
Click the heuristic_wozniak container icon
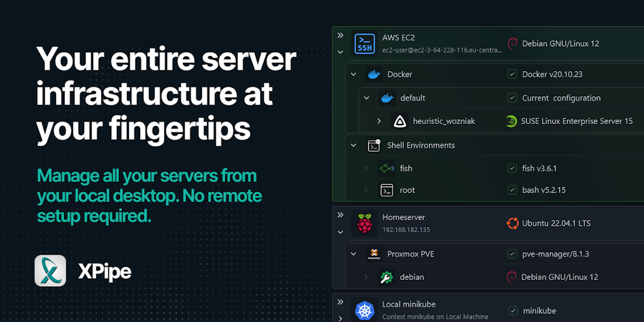coord(399,121)
